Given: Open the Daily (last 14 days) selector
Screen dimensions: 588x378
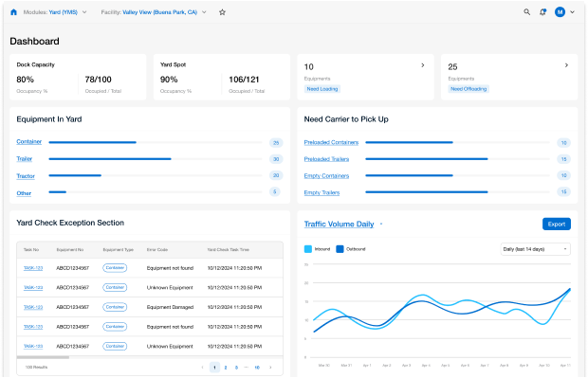Looking at the screenshot, I should tap(535, 249).
